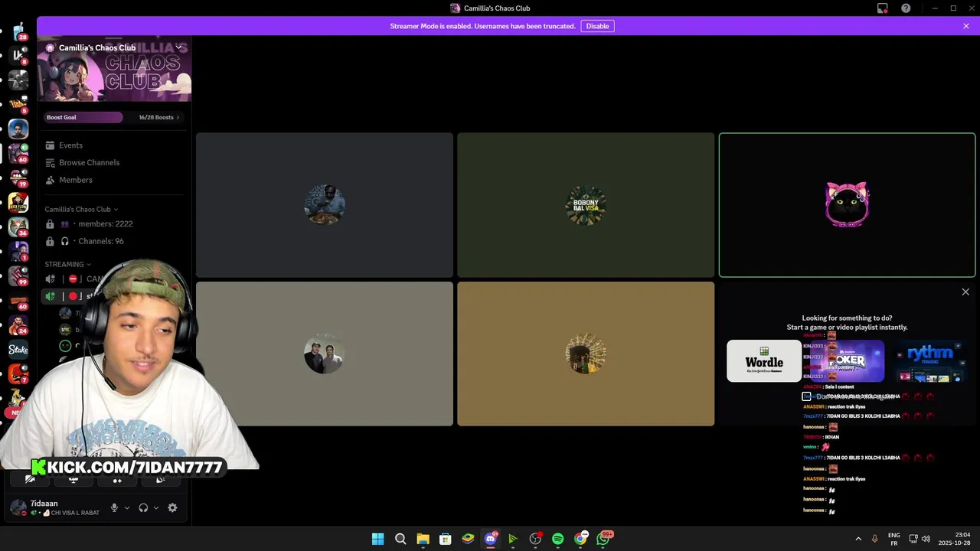Open Microsoft Store from taskbar
980x551 pixels.
445,539
